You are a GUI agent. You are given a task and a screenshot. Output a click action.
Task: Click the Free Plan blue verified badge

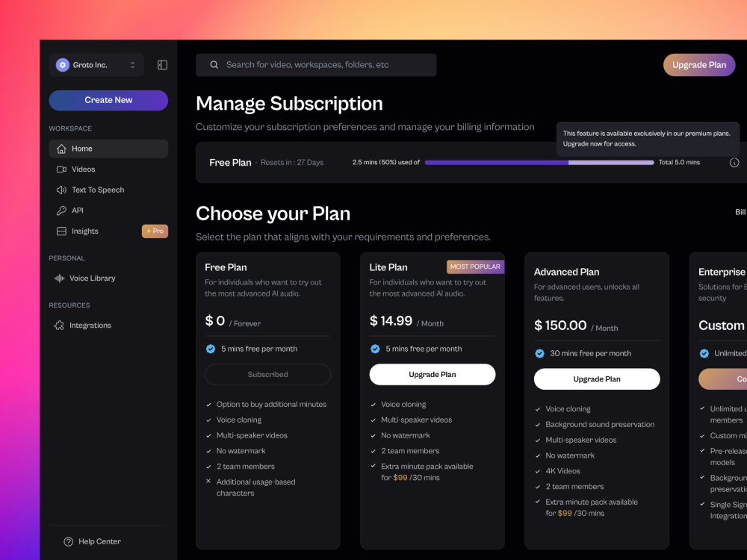(x=210, y=349)
